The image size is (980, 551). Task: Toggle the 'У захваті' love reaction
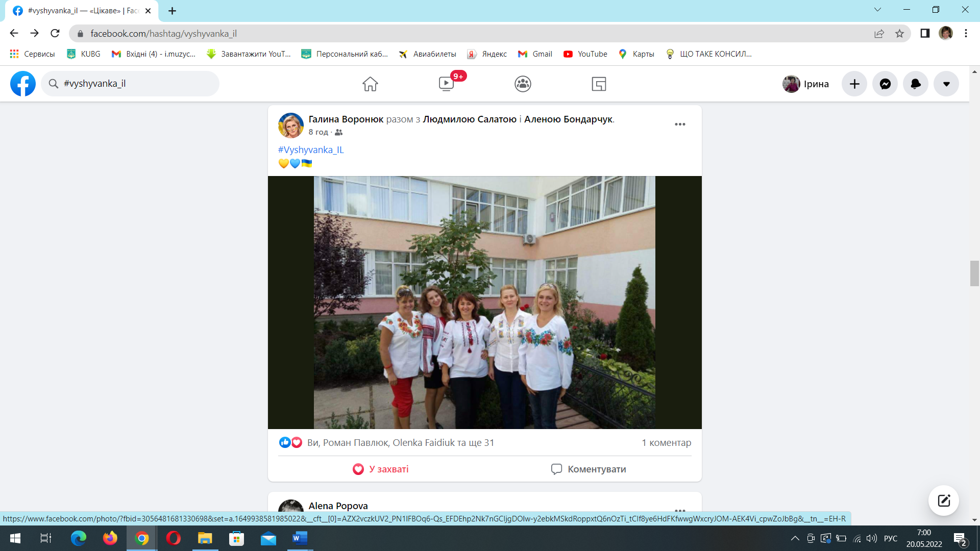(381, 469)
